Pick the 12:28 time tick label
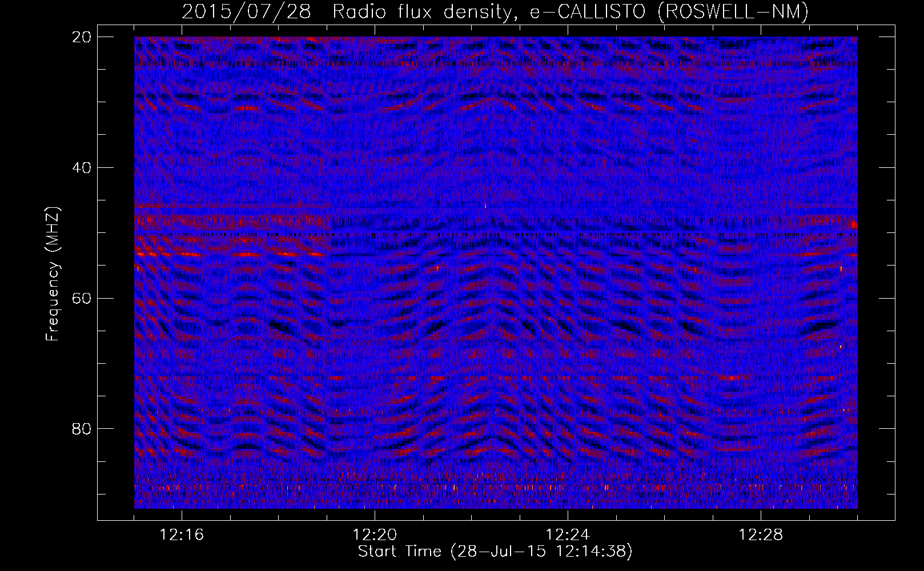Viewport: 924px width, 571px height. click(761, 535)
